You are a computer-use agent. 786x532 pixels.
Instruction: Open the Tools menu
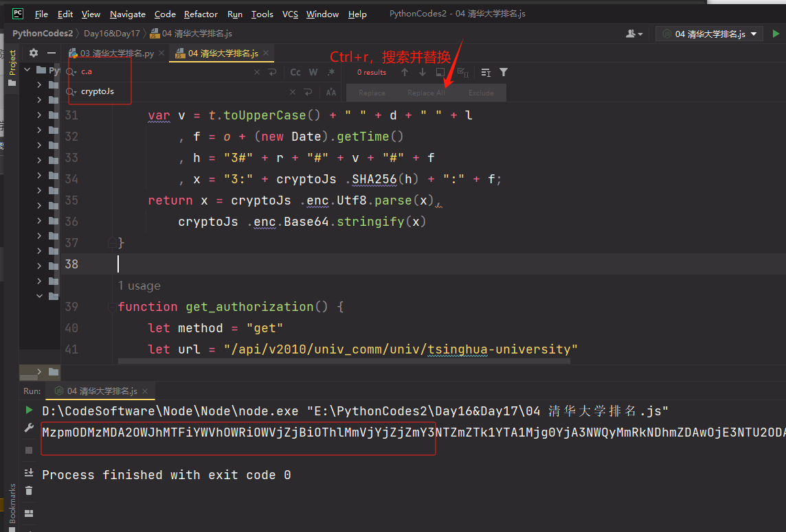coord(262,14)
